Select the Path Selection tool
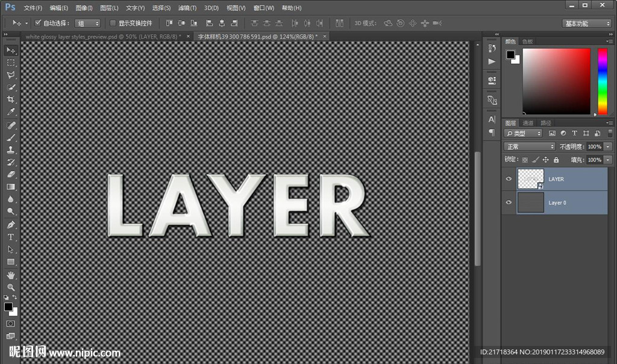617x364 pixels. point(11,249)
